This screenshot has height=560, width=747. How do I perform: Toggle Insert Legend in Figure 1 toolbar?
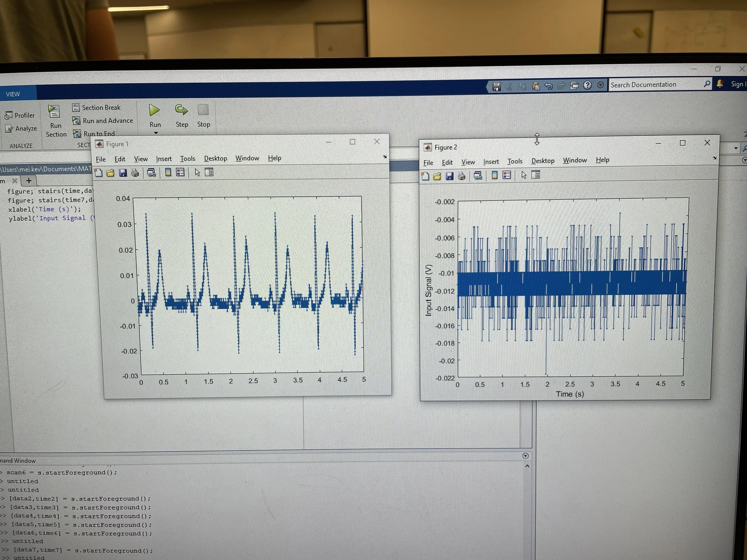[x=180, y=173]
